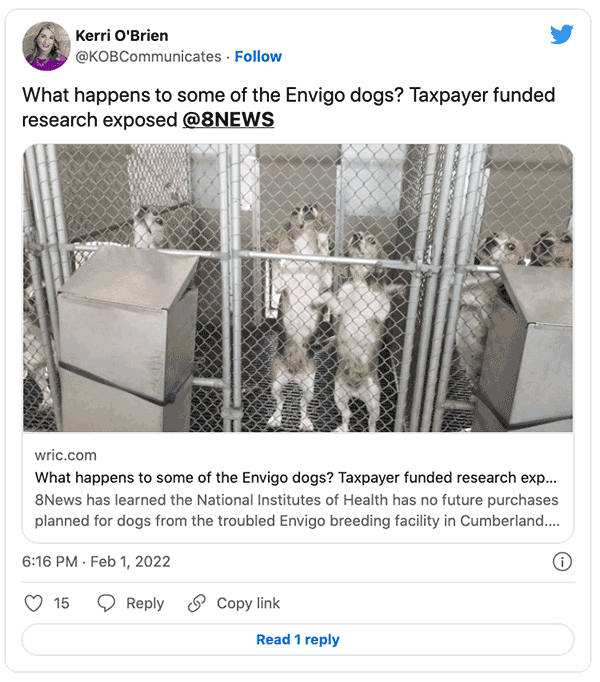Open the 6:16 PM Feb 1, 2022 timestamp
The width and height of the screenshot is (600, 682).
coord(96,562)
